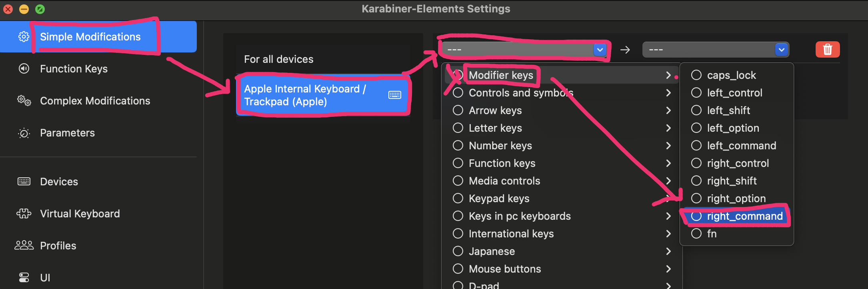The image size is (868, 289).
Task: Open the to-key dropdown right of arrow
Action: pyautogui.click(x=716, y=50)
